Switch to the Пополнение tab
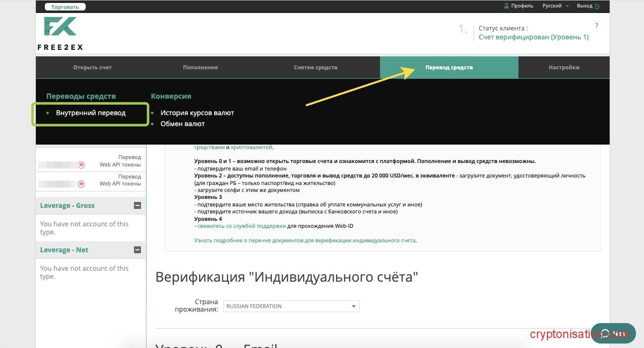 pos(200,67)
